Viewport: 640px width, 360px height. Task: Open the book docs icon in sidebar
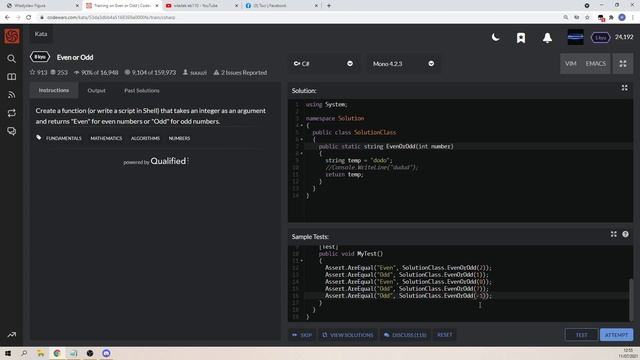tap(11, 77)
